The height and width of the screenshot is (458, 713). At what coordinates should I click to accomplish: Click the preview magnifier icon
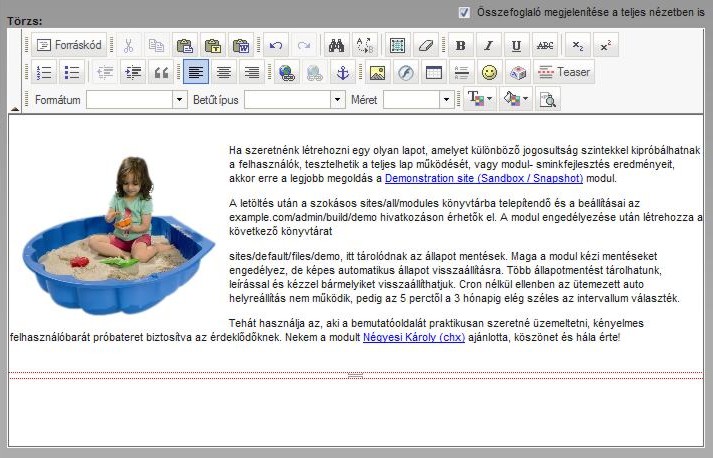click(548, 99)
